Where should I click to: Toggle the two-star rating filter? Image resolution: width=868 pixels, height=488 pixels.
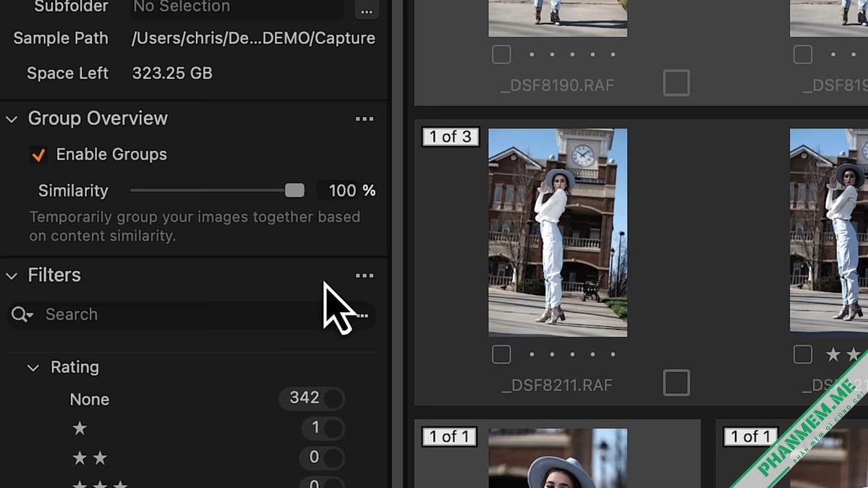coord(322,458)
